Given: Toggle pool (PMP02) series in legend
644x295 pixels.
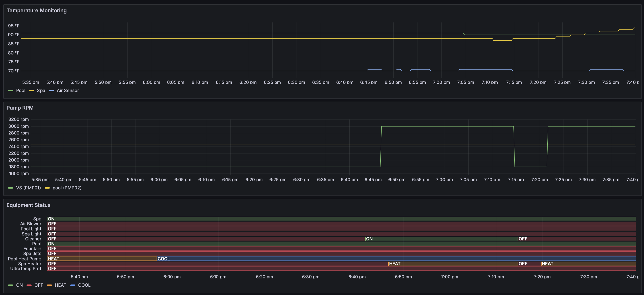Looking at the screenshot, I should coord(67,188).
